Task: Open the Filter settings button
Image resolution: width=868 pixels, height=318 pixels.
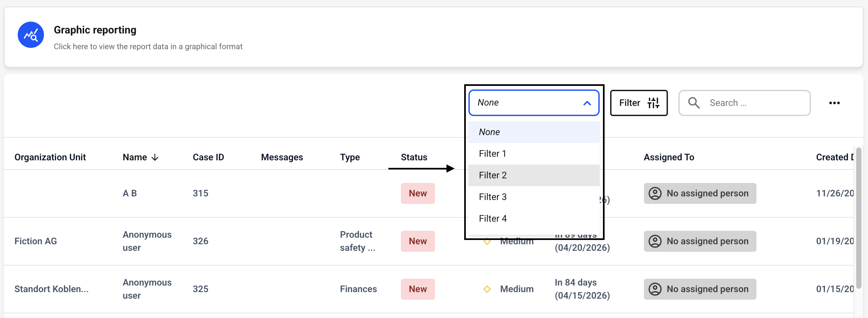Action: [x=638, y=103]
